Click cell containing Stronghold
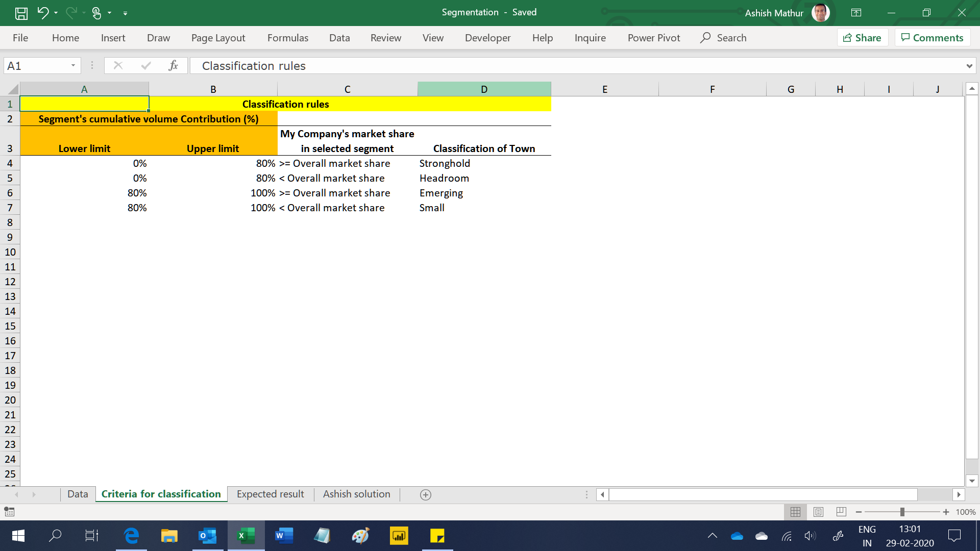 484,163
